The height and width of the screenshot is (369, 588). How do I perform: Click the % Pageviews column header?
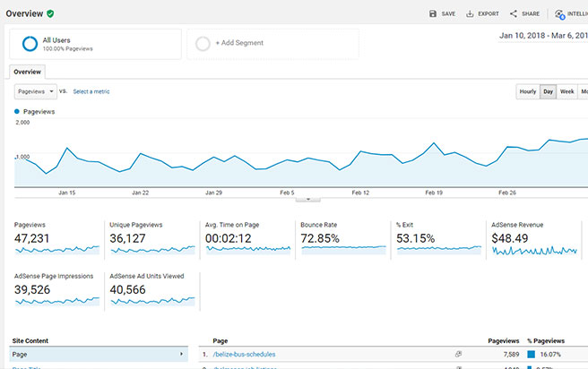tap(546, 341)
